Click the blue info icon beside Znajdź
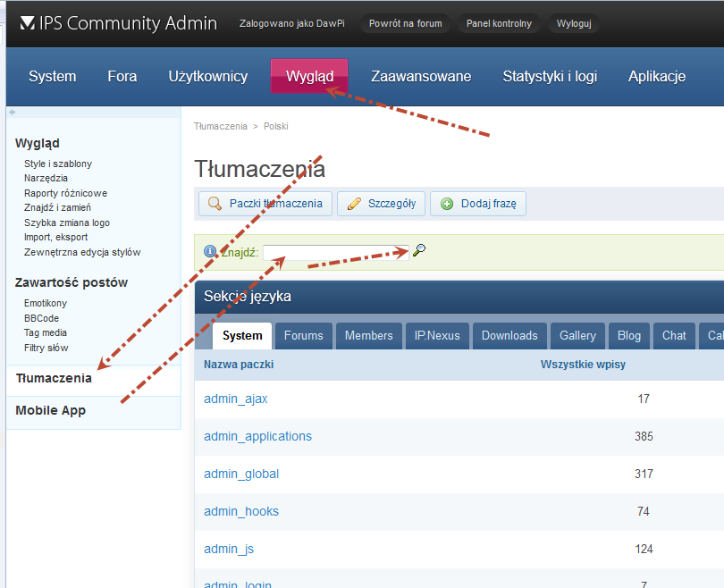Viewport: 724px width, 588px height. [x=210, y=252]
